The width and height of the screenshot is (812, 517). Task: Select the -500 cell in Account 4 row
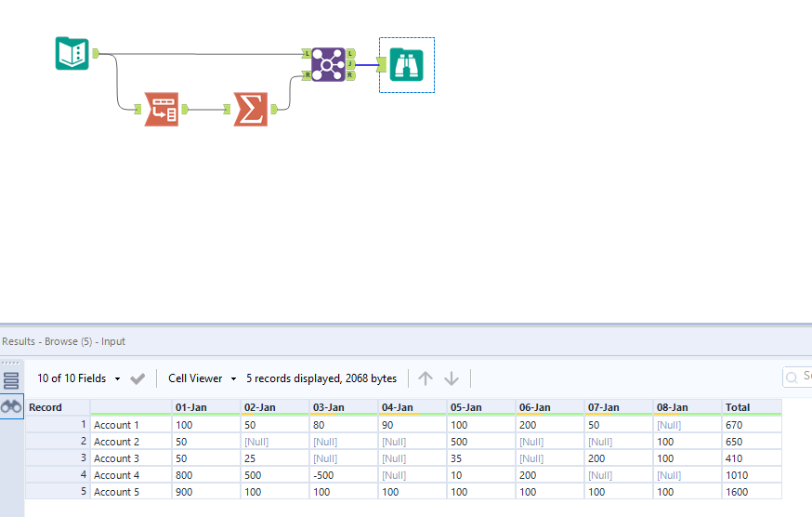click(x=344, y=474)
